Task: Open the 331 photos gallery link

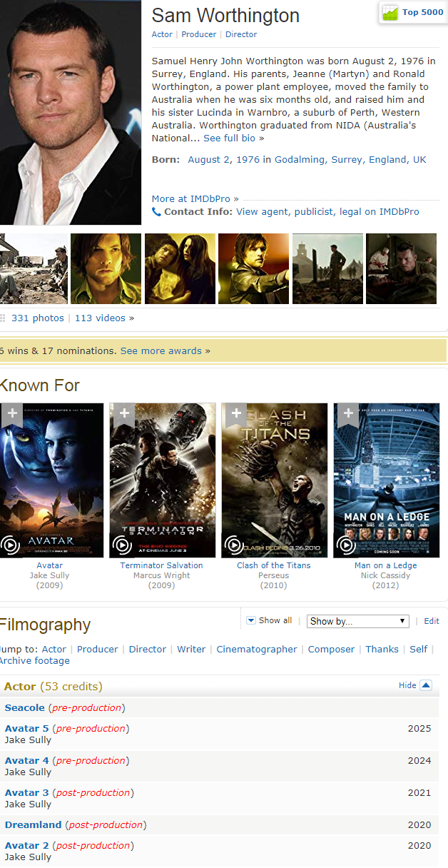Action: coord(38,318)
